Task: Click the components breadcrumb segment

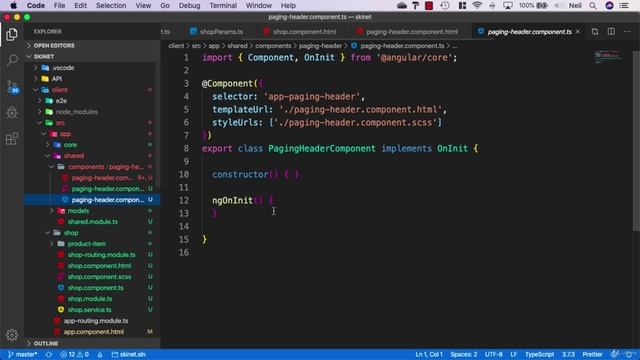Action: (x=273, y=46)
